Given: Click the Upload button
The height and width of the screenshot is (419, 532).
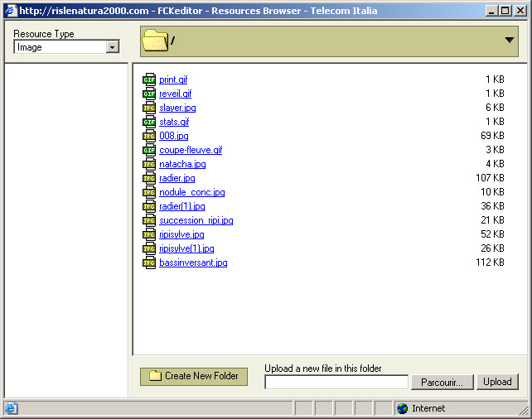Looking at the screenshot, I should 497,382.
